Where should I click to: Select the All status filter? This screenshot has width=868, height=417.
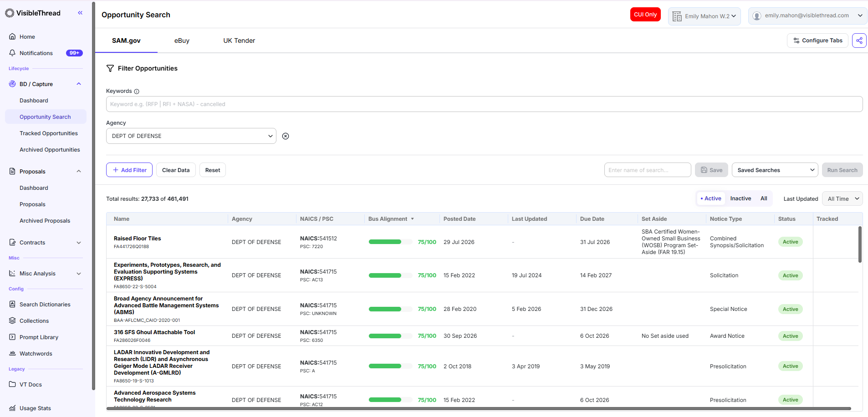pyautogui.click(x=764, y=198)
